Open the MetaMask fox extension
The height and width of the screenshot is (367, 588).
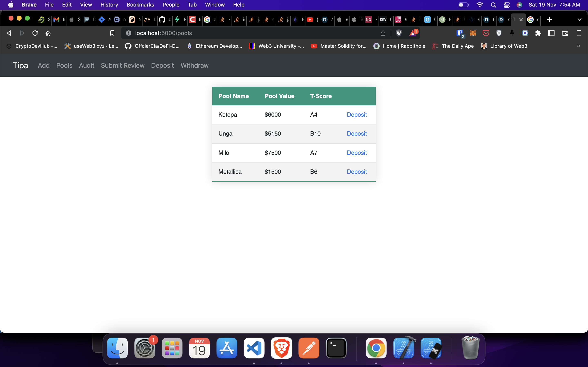(x=473, y=33)
